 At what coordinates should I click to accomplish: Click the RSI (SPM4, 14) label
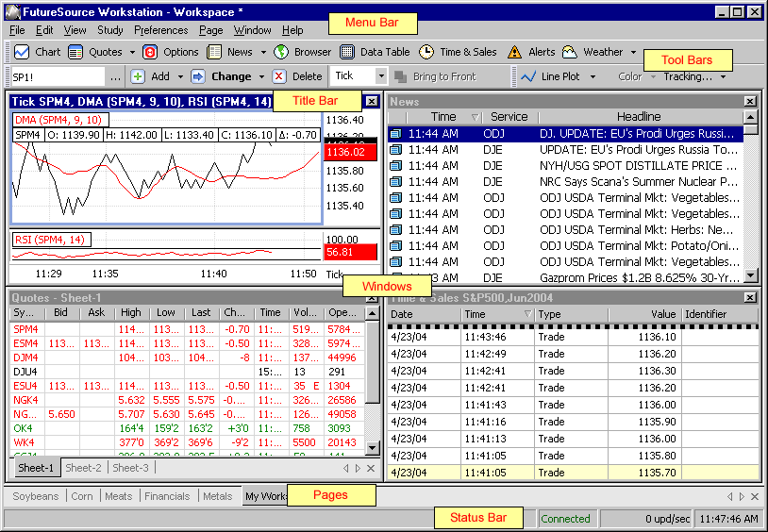point(50,240)
